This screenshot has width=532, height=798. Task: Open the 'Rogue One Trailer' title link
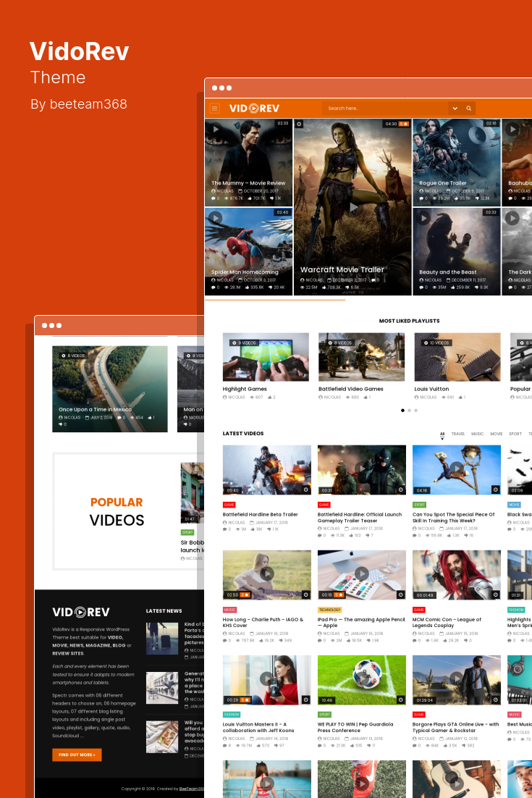442,182
